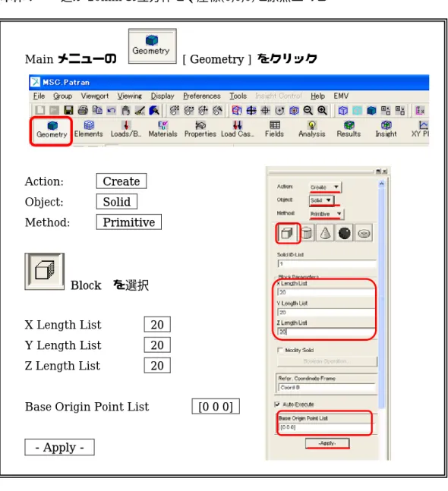Image resolution: width=448 pixels, height=491 pixels.
Task: Open the File menu
Action: coord(39,96)
